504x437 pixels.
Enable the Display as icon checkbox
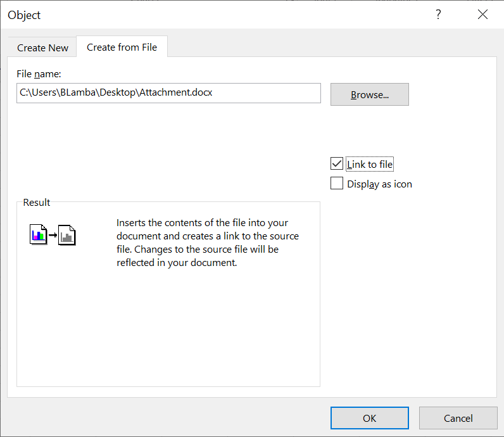337,184
